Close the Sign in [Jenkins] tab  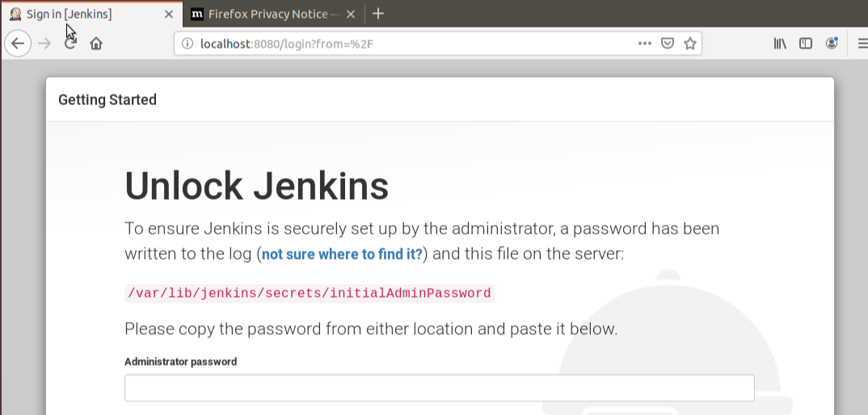169,15
